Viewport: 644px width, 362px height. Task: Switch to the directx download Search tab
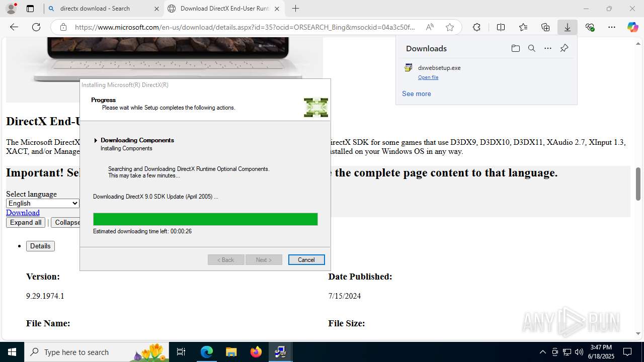pos(103,9)
